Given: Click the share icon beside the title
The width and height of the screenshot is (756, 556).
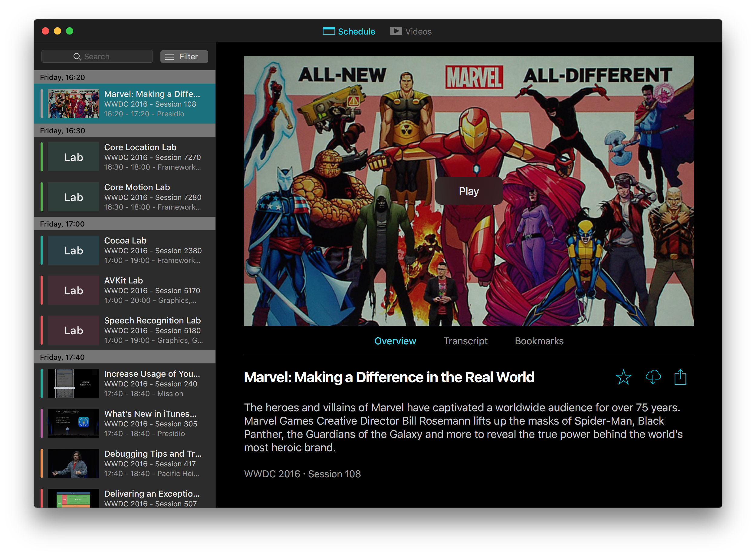Looking at the screenshot, I should [680, 377].
